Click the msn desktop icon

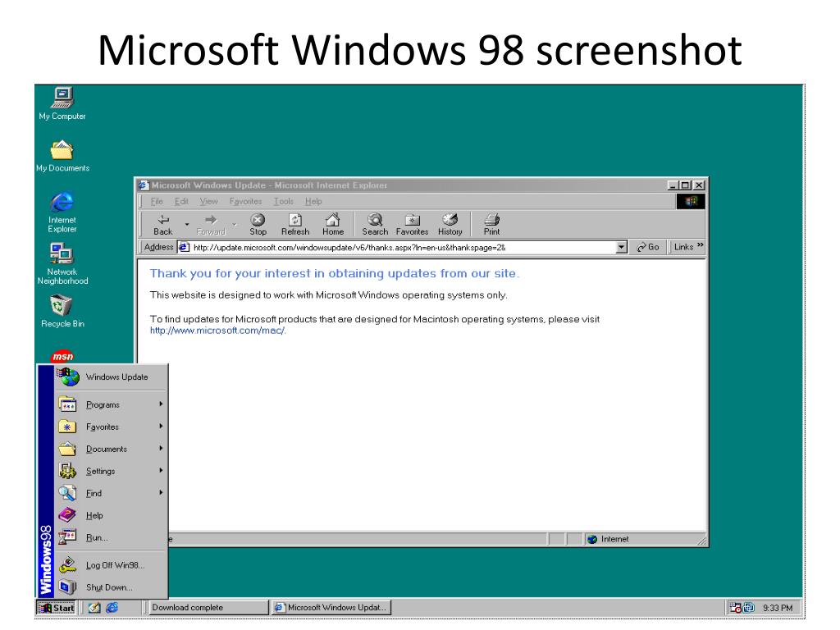coord(62,356)
